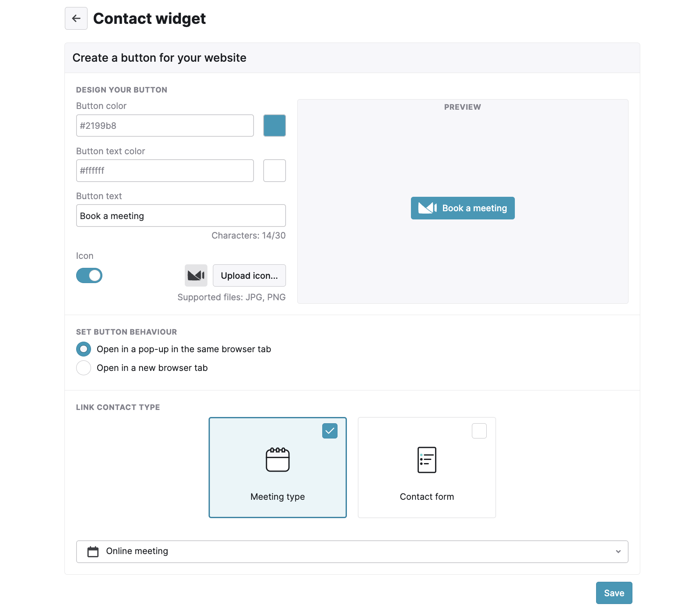
Task: Select Open in a pop-up option
Action: (x=84, y=349)
